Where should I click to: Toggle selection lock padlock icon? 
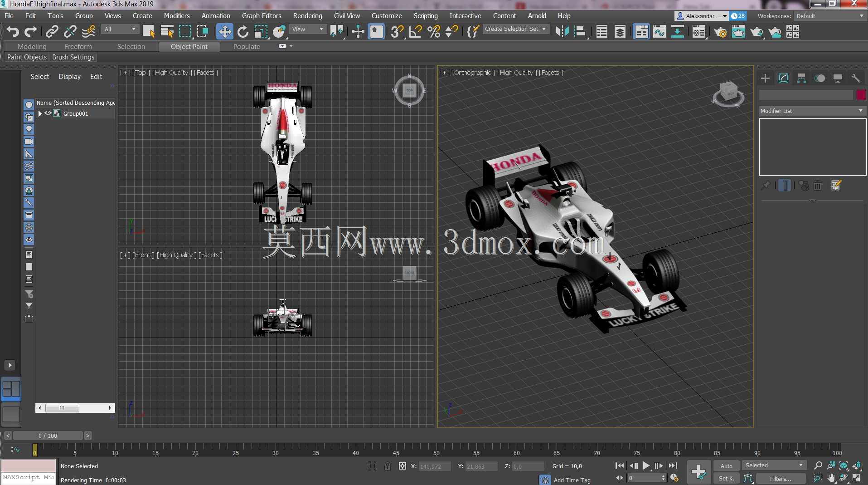pos(388,466)
